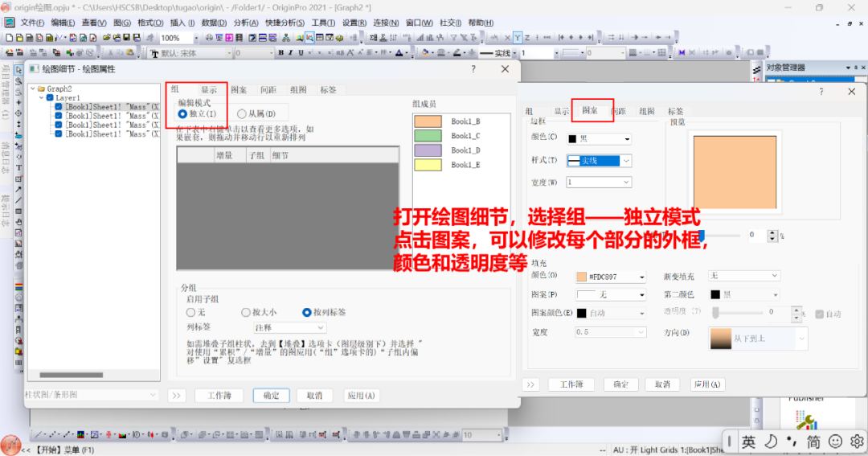Click the line color pencil icon

click(x=457, y=52)
